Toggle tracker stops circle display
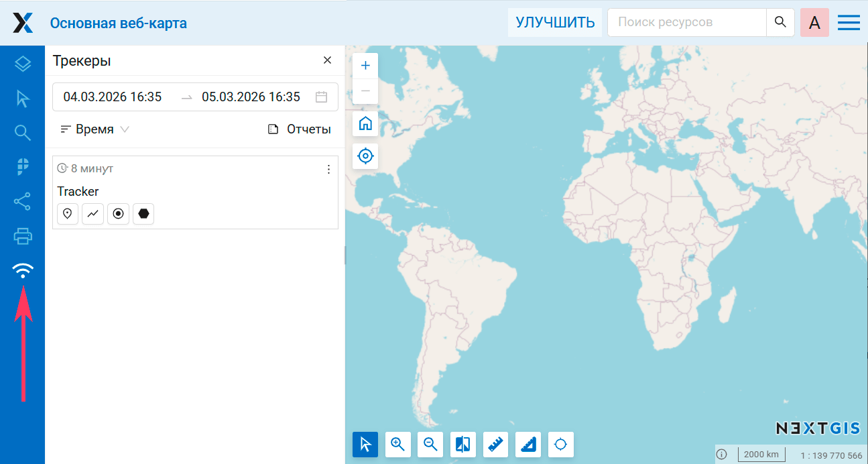 [x=118, y=214]
